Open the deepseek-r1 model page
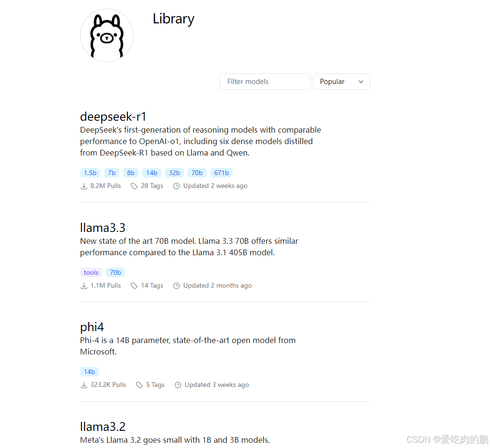The image size is (490, 448). pyautogui.click(x=113, y=116)
